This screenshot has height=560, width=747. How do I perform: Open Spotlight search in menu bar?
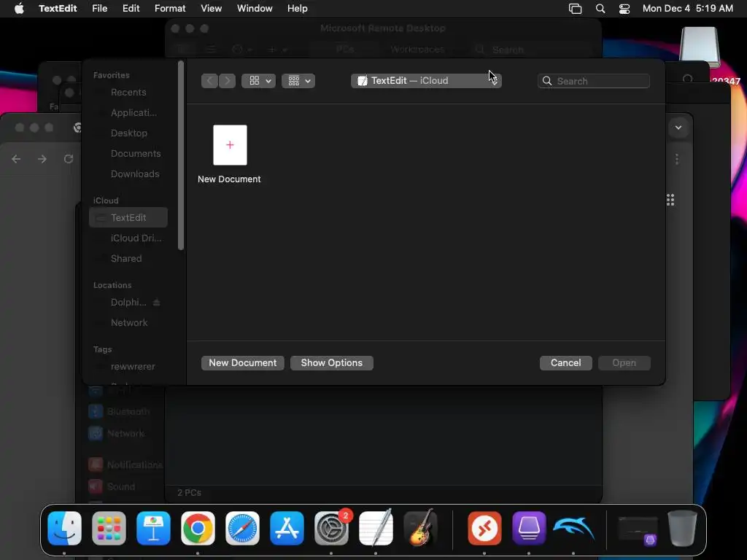point(600,9)
